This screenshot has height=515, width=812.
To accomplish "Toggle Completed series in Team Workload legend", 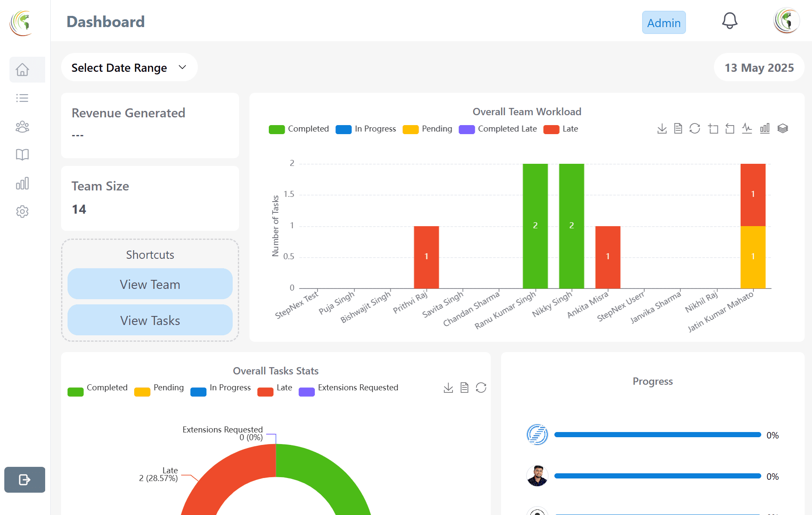I will pos(298,129).
